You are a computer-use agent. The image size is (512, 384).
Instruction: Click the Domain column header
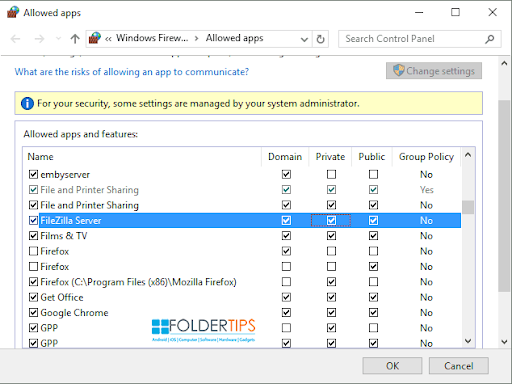coord(285,157)
